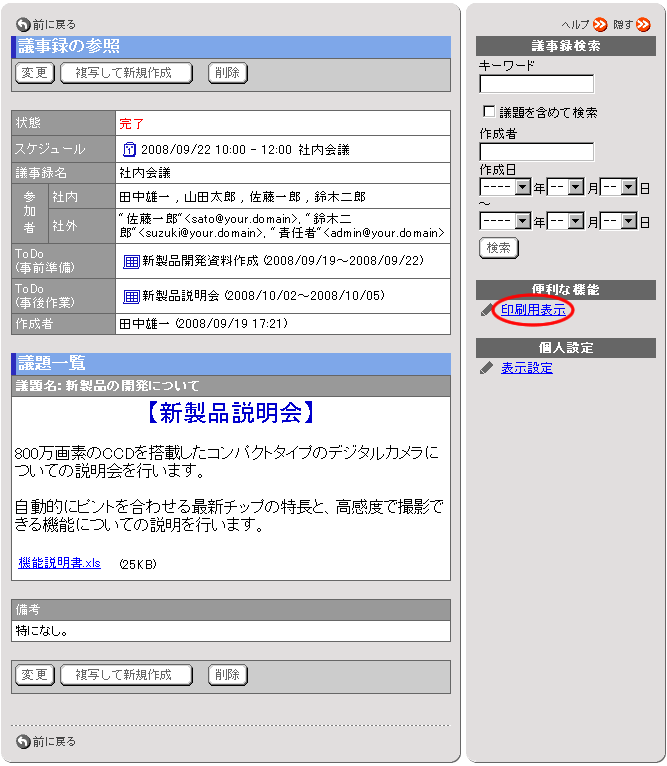
Task: Download the 機能説明書.xls attachment
Action: (59, 563)
